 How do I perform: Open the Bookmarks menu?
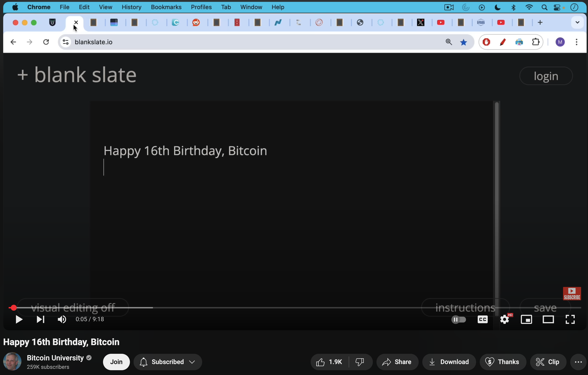pyautogui.click(x=166, y=7)
